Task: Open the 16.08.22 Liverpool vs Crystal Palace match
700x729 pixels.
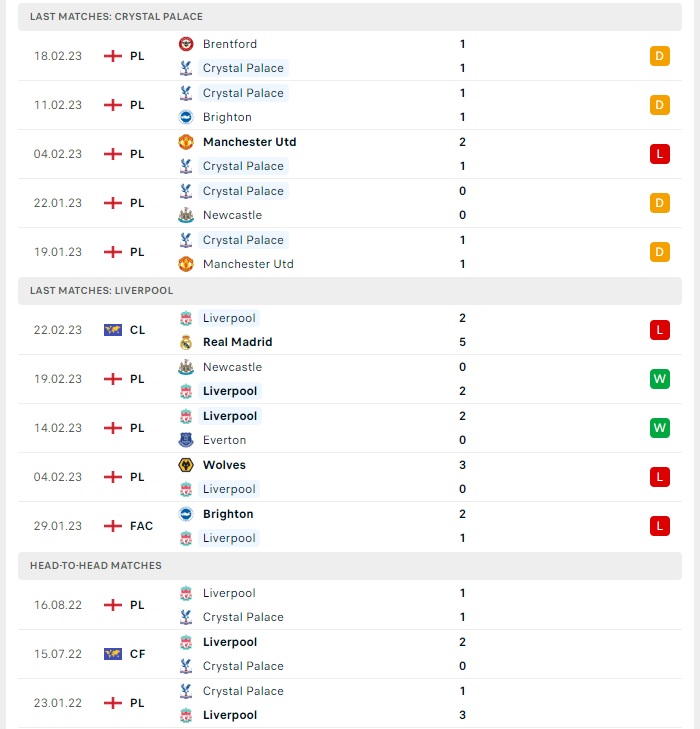Action: point(350,605)
